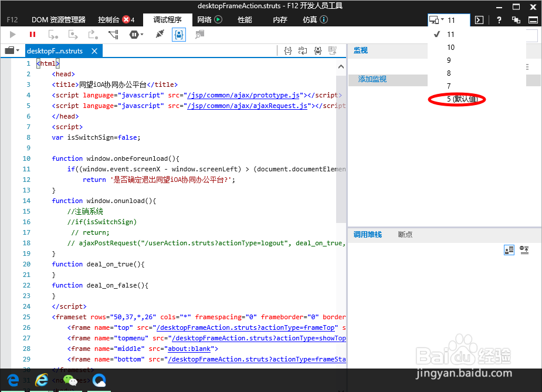This screenshot has height=392, width=542.
Task: Open the 仿真 tab
Action: [x=310, y=20]
